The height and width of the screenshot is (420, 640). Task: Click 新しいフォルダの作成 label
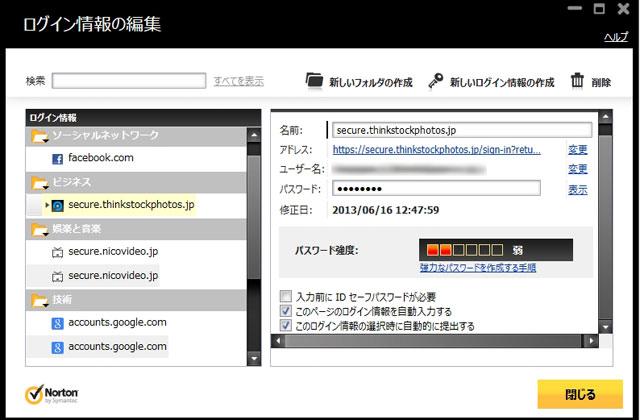click(371, 82)
